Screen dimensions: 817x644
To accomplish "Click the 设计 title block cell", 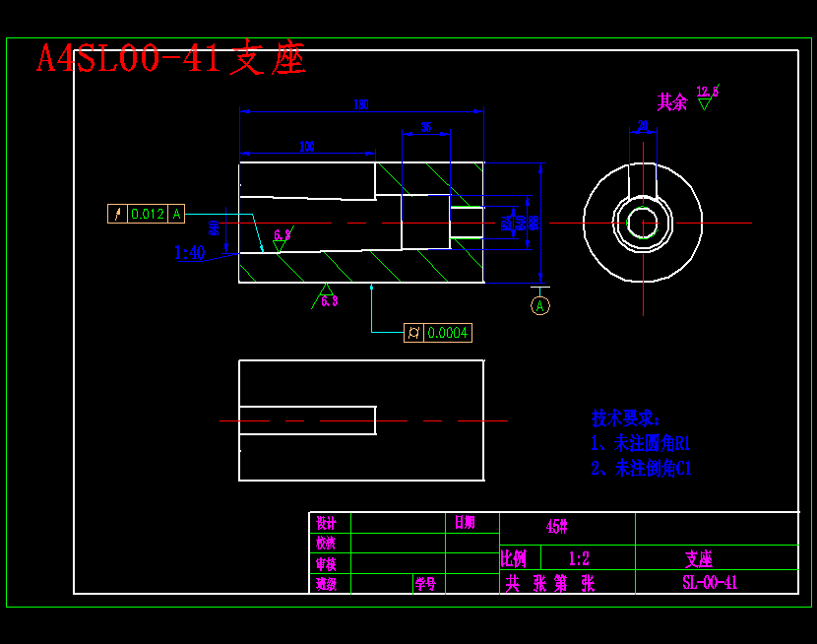I will point(326,523).
